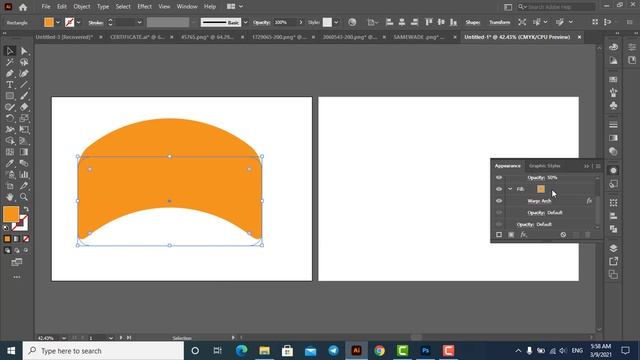Open the Object menu
The image size is (640, 360).
[82, 7]
